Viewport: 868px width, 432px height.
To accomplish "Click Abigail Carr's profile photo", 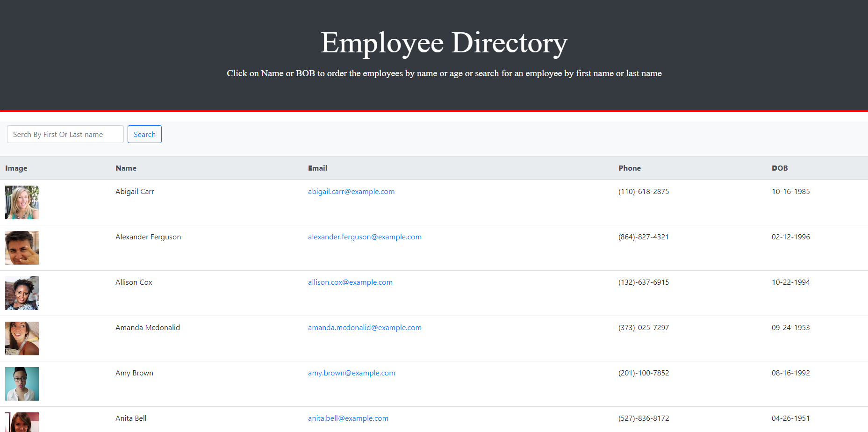I will pos(22,202).
